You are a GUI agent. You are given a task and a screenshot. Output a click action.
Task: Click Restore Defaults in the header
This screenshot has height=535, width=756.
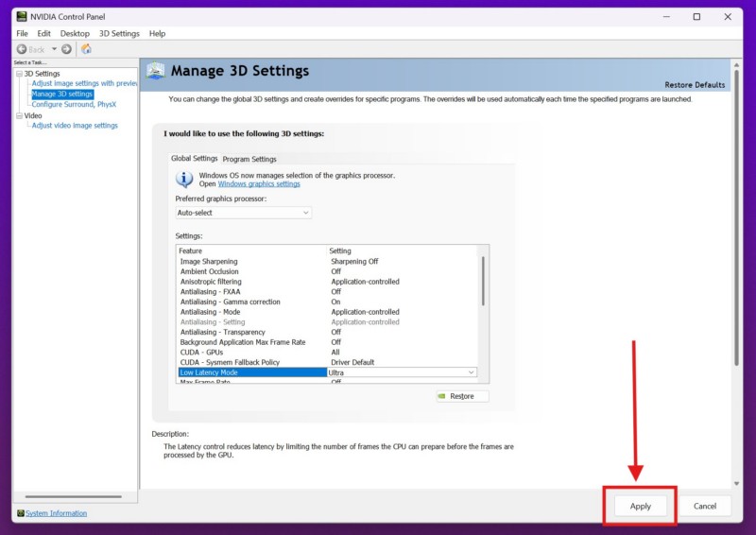point(695,85)
